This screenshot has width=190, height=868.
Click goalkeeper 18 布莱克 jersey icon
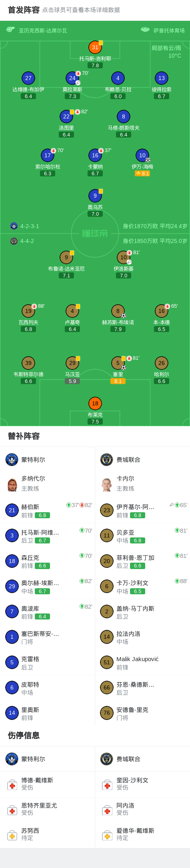click(95, 403)
